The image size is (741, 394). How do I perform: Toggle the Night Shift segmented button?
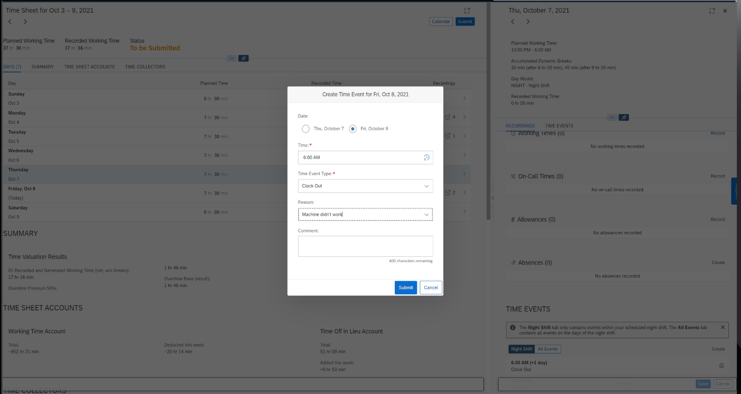pos(521,349)
